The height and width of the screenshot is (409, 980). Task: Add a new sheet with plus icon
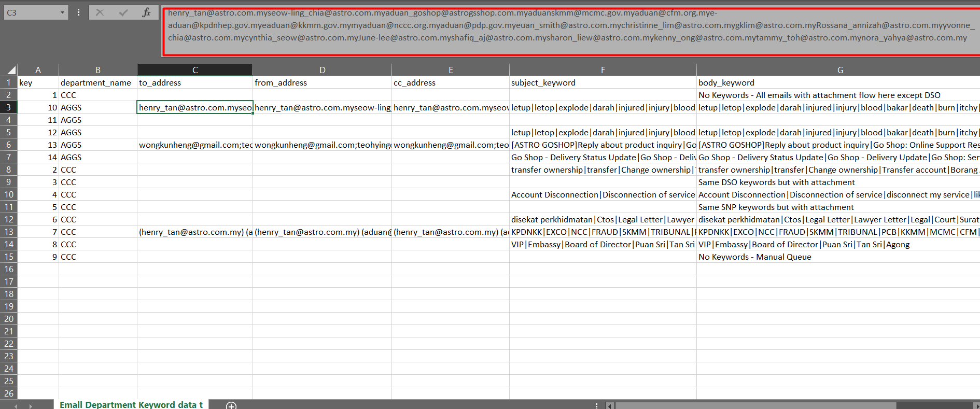coord(231,405)
